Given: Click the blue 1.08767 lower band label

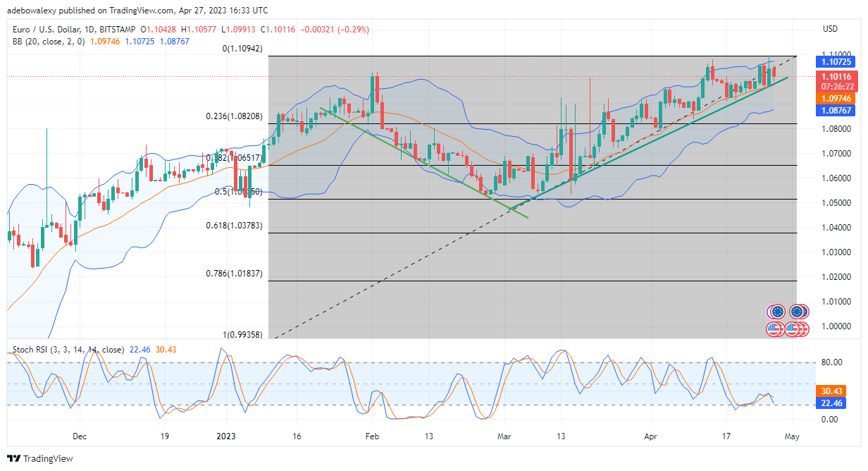Looking at the screenshot, I should coord(835,111).
